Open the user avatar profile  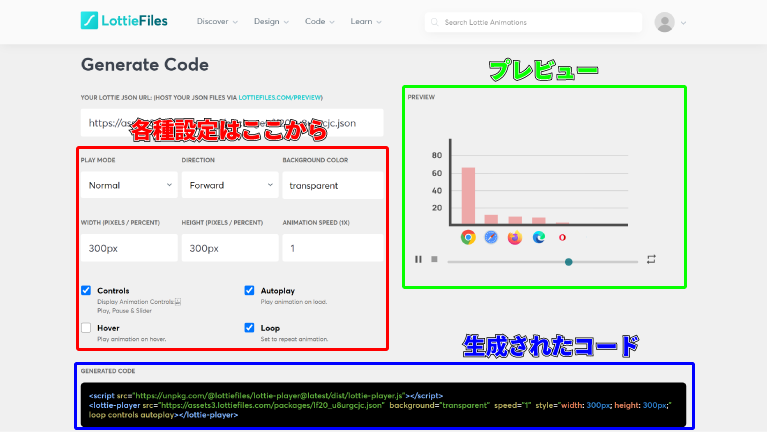[664, 22]
